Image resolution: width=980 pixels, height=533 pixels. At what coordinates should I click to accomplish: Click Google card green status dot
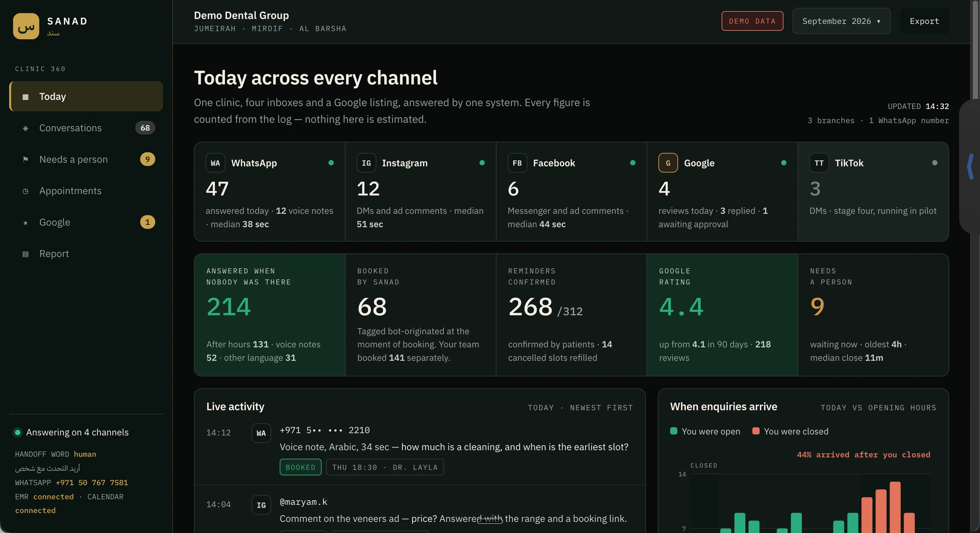(x=784, y=163)
